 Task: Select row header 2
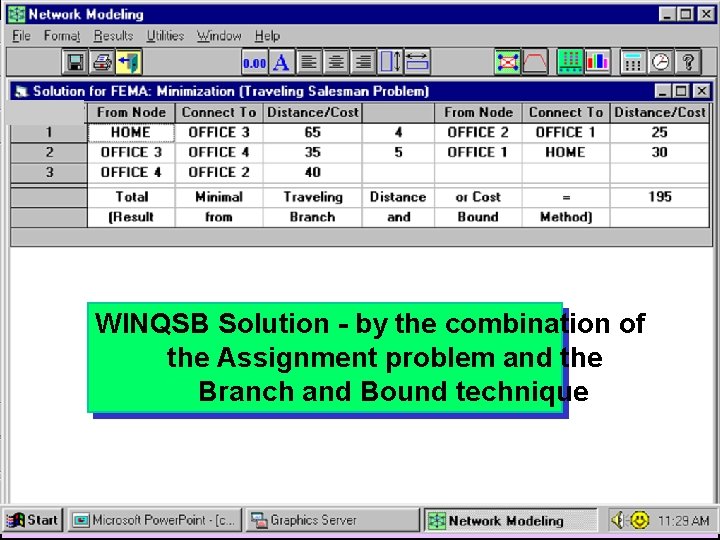[49, 152]
